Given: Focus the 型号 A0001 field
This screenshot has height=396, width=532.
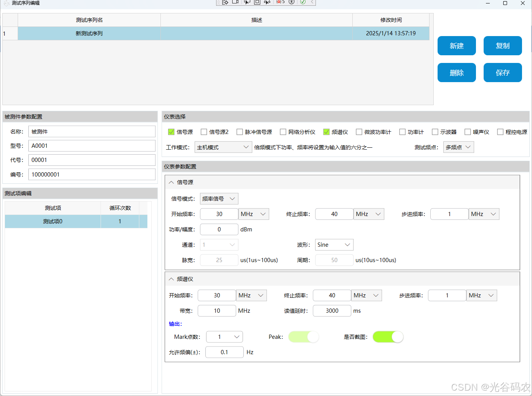Looking at the screenshot, I should [x=92, y=146].
